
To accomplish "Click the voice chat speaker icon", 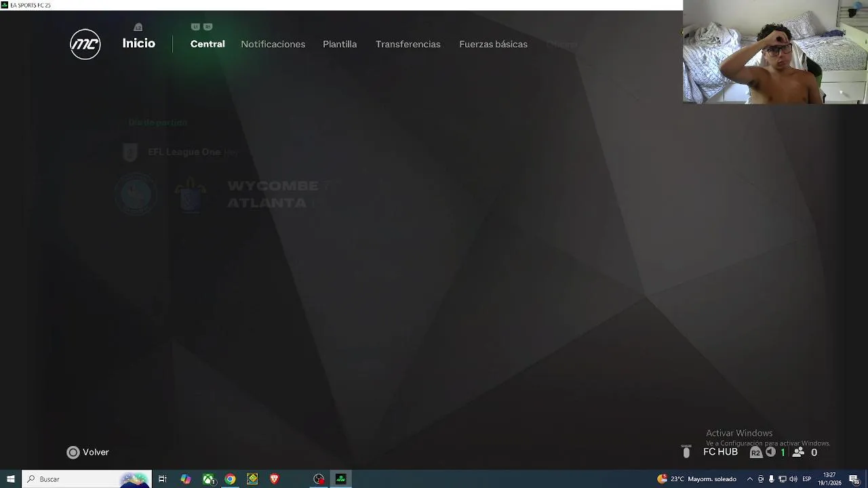I will click(770, 452).
